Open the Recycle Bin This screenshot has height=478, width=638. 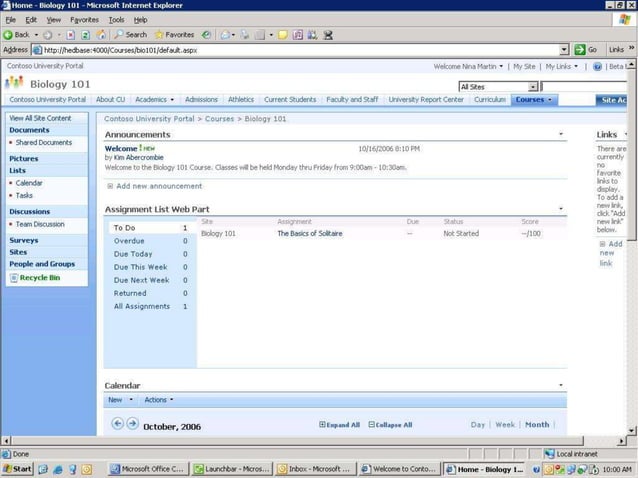pyautogui.click(x=39, y=277)
